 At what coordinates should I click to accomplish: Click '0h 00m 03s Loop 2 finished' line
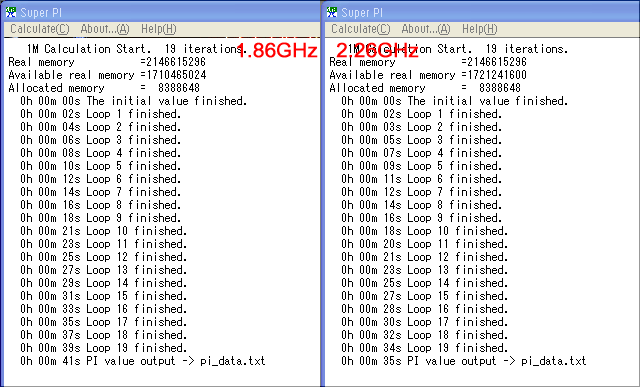click(422, 127)
